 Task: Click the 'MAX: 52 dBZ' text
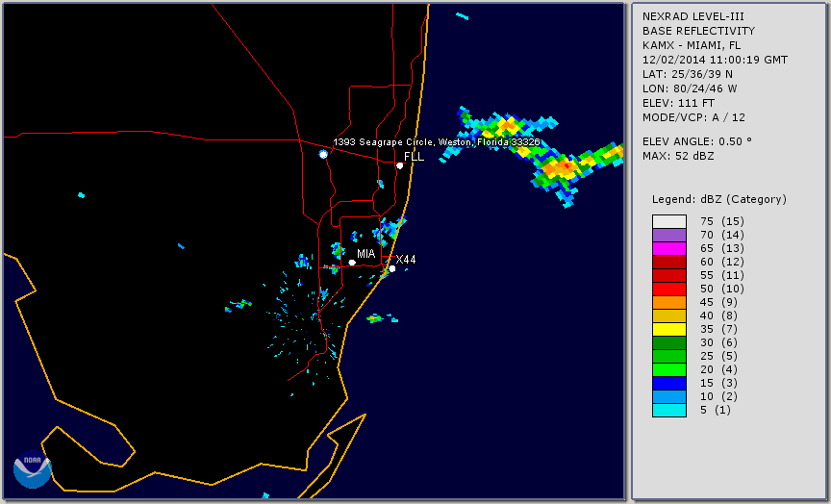(678, 156)
